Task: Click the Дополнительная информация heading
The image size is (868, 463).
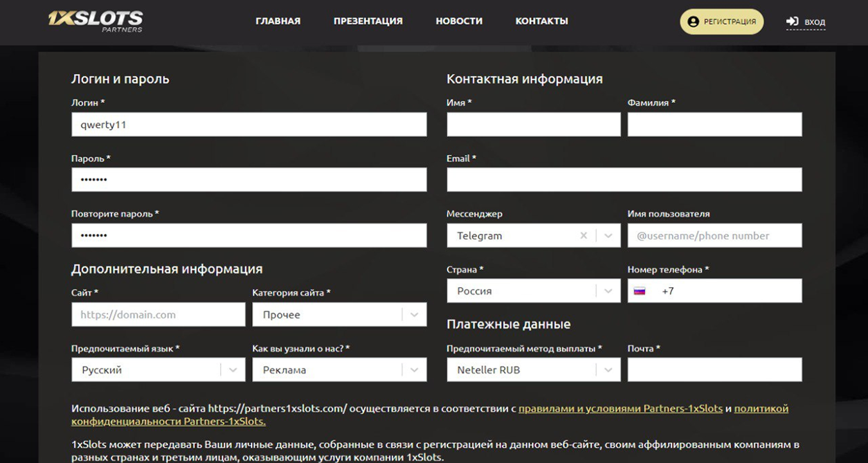Action: 167,269
